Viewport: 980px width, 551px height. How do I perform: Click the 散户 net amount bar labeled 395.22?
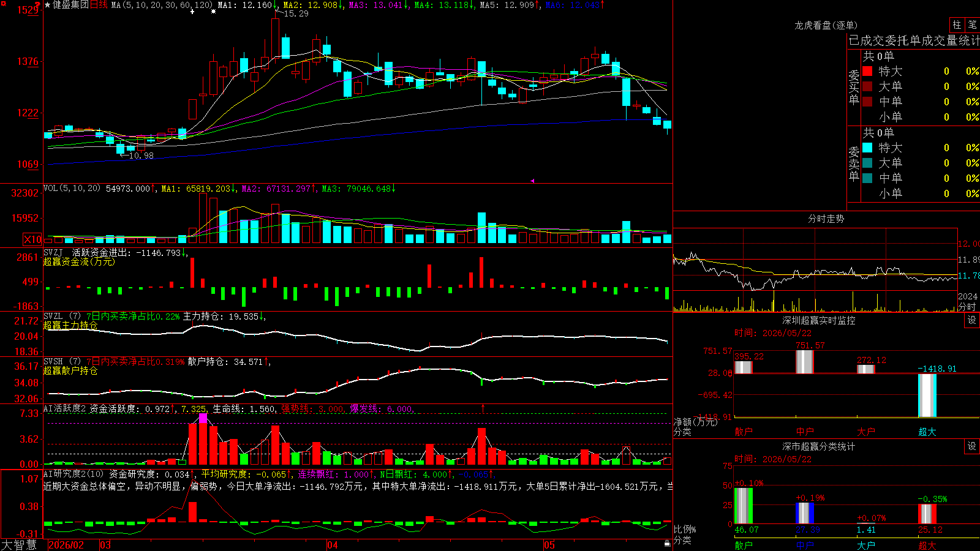coord(744,367)
